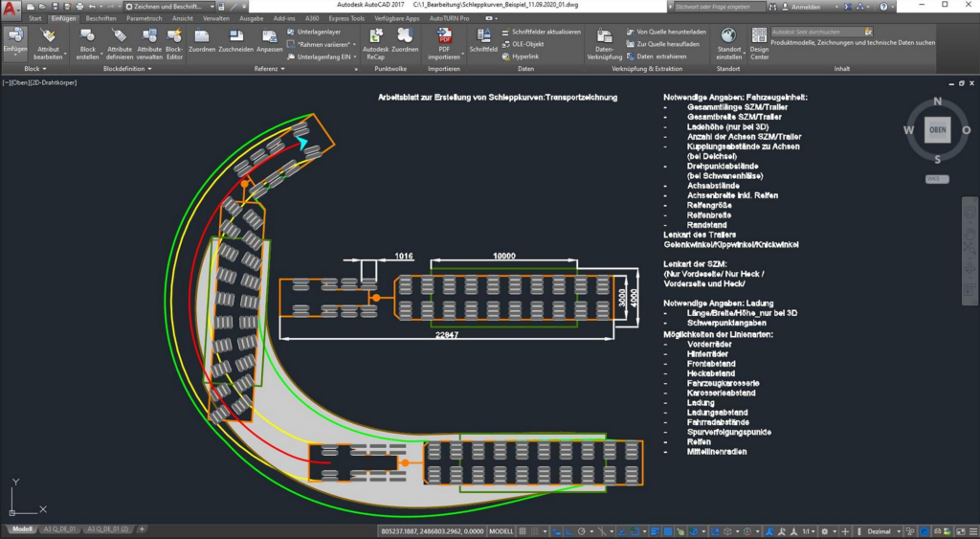
Task: Expand the Referenz panel dropdown
Action: tap(269, 69)
